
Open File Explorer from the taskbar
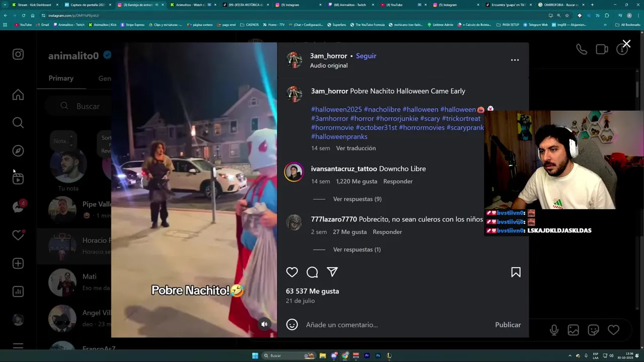click(323, 355)
